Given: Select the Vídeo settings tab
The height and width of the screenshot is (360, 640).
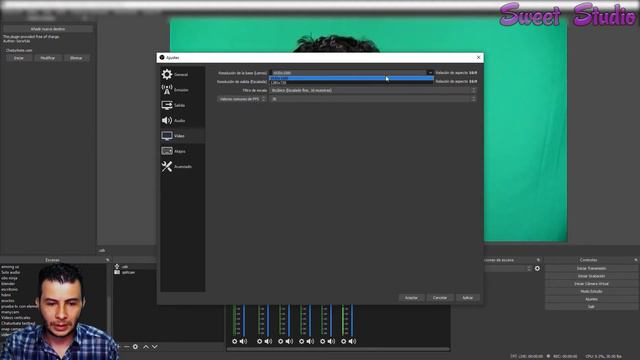Looking at the screenshot, I should point(182,136).
